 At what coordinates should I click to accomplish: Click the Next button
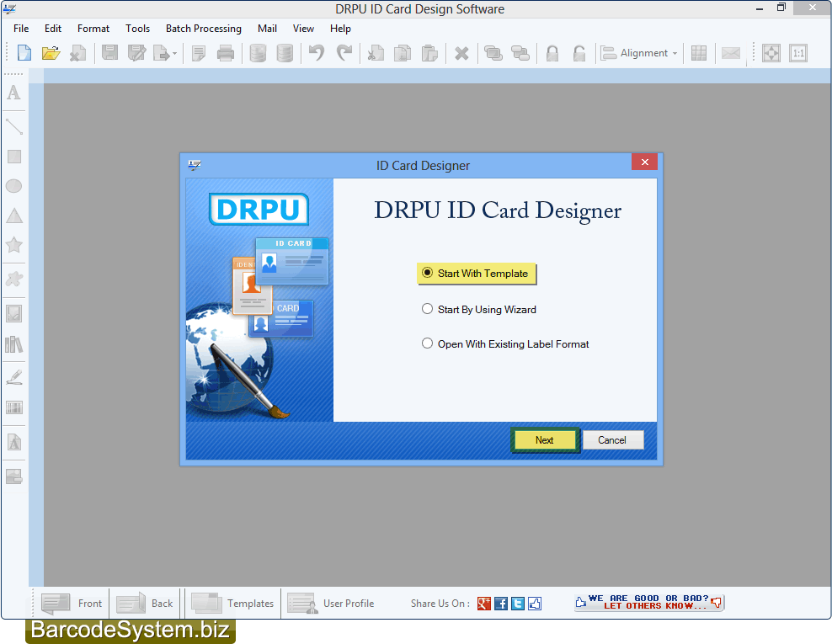click(x=544, y=439)
